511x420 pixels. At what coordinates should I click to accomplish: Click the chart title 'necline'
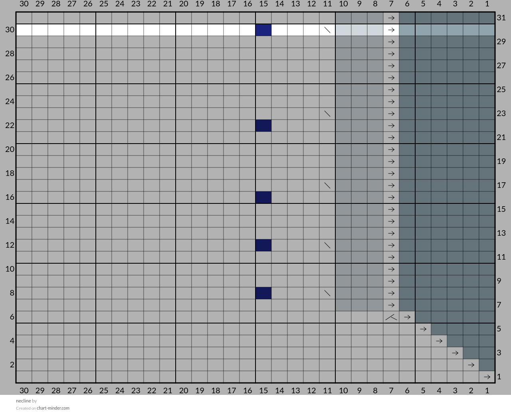(23, 401)
